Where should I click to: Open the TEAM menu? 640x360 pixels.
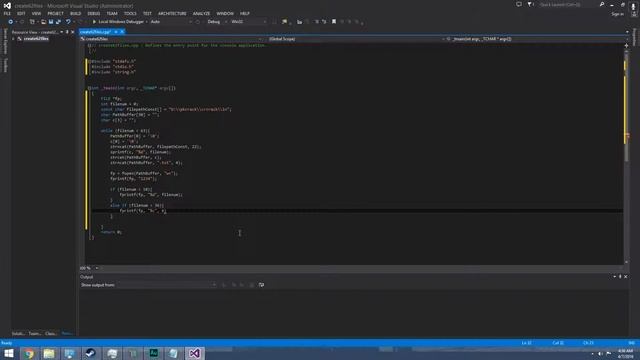112,13
